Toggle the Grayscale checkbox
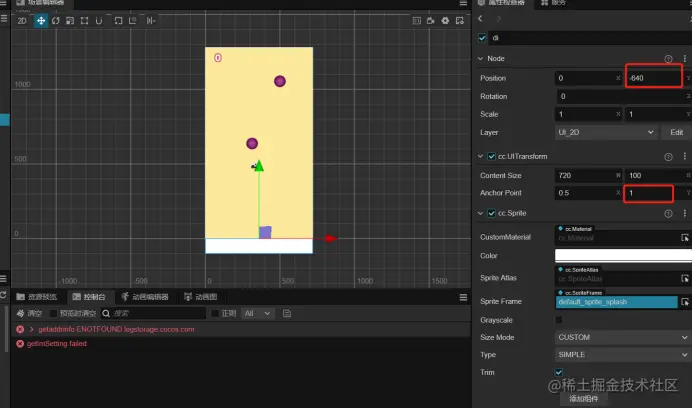The image size is (693, 408). click(559, 320)
